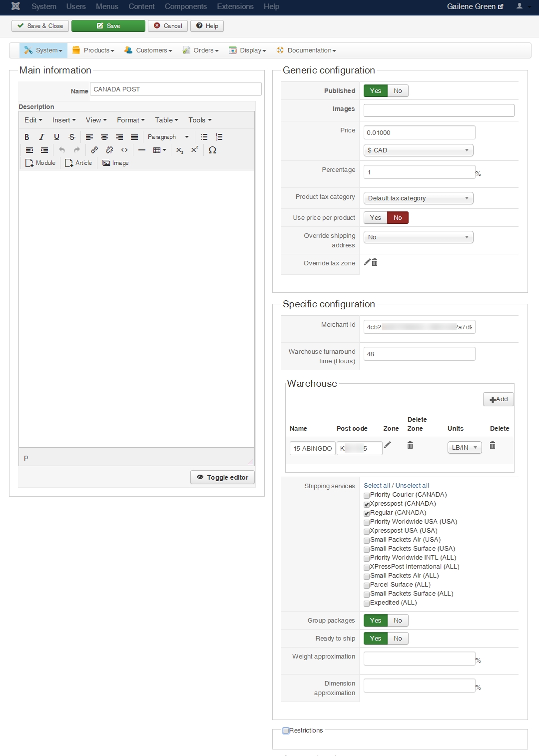Enable the Restrictions checkbox
The width and height of the screenshot is (539, 756).
coord(286,731)
